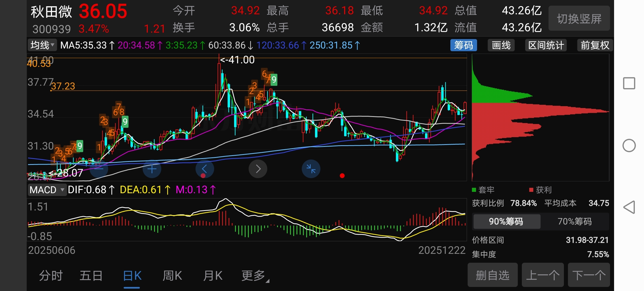The height and width of the screenshot is (291, 644).
Task: Open the 均线 indicator dropdown
Action: 42,45
